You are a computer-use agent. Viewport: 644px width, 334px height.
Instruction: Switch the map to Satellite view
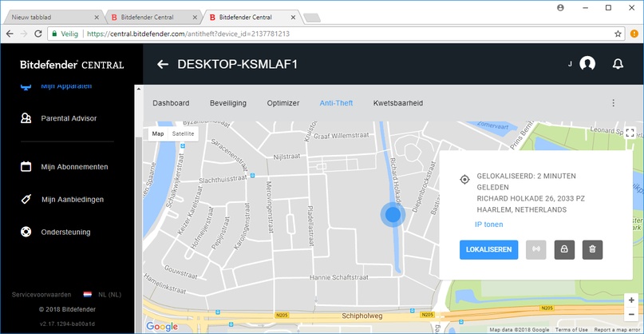(x=184, y=133)
